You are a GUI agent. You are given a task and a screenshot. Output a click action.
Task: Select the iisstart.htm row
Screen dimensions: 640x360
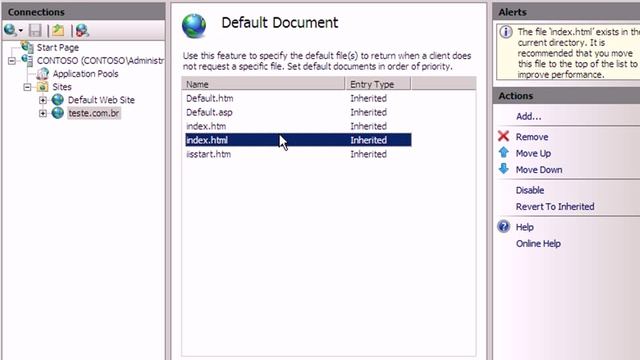[298, 154]
